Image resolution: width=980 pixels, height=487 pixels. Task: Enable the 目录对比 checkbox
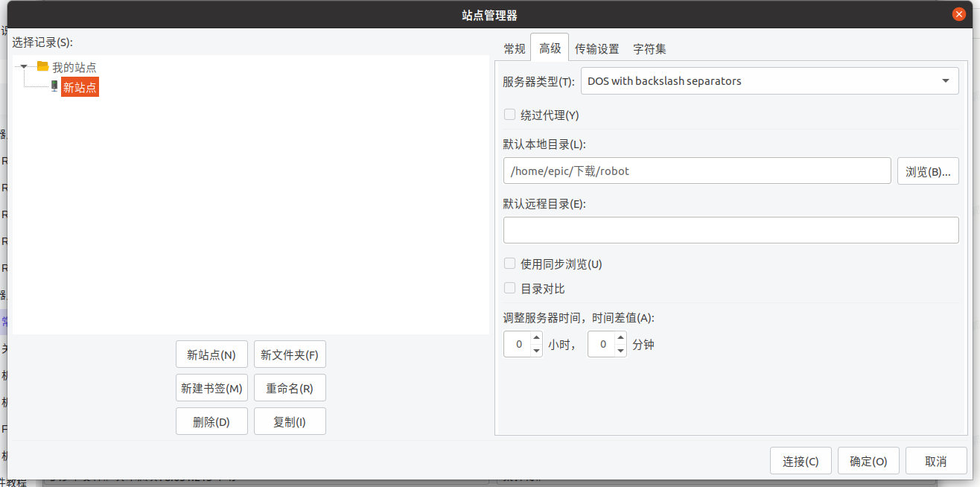510,288
